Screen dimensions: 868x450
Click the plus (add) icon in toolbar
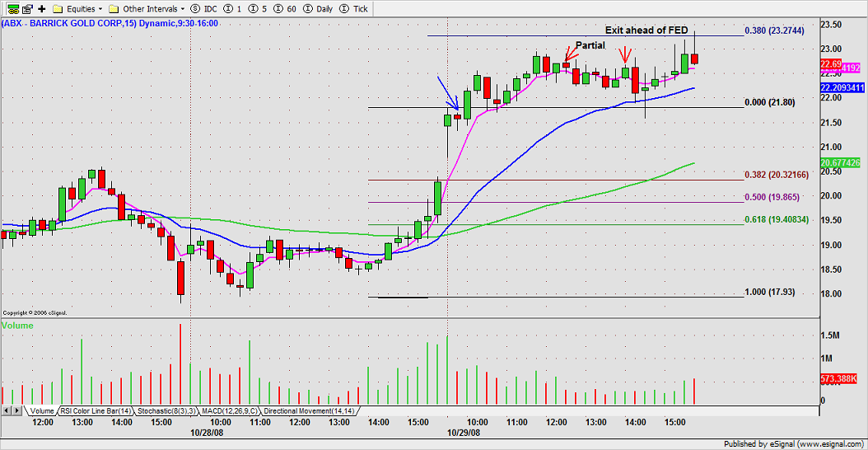(x=42, y=9)
